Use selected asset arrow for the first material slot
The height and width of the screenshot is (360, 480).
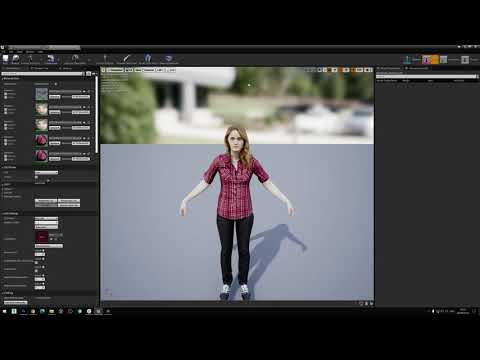point(84,91)
